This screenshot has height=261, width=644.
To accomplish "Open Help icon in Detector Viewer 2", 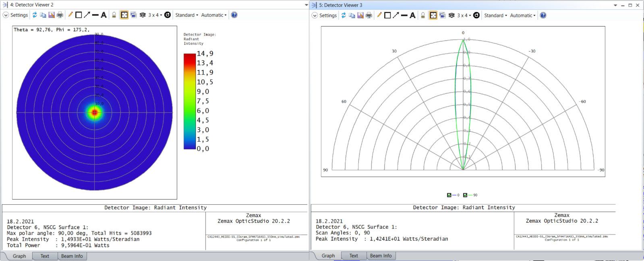I will (x=234, y=15).
